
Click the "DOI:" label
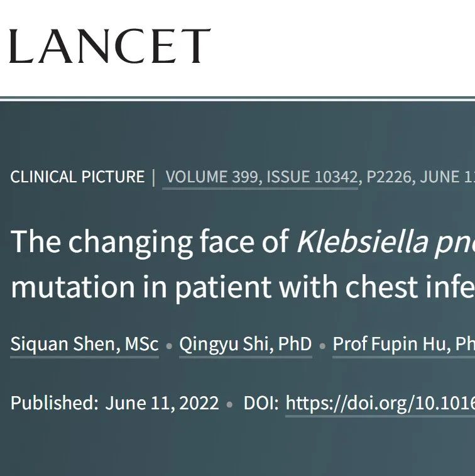coord(261,402)
